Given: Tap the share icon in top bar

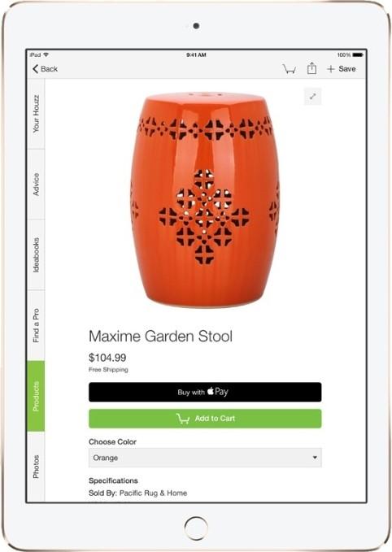Looking at the screenshot, I should (x=311, y=68).
